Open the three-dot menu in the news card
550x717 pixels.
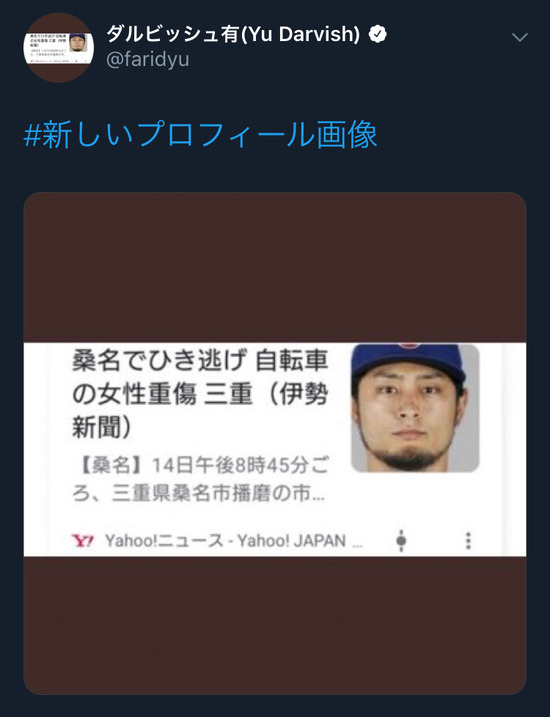(468, 540)
